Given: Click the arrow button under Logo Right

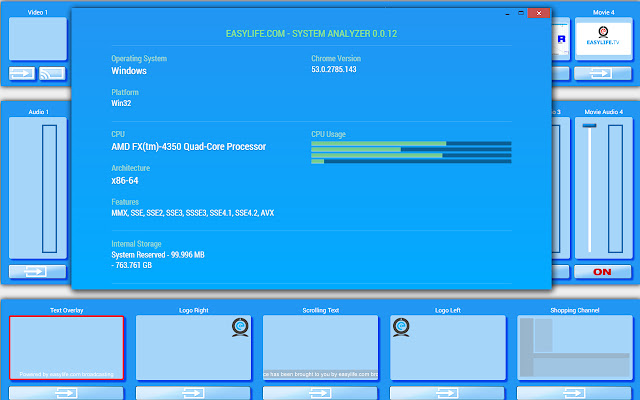Looking at the screenshot, I should point(193,393).
